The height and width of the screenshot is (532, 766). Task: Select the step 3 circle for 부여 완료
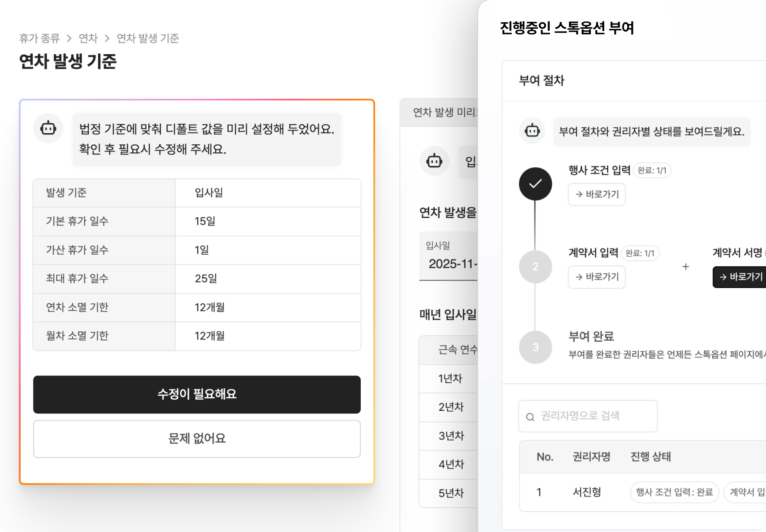[x=535, y=347]
